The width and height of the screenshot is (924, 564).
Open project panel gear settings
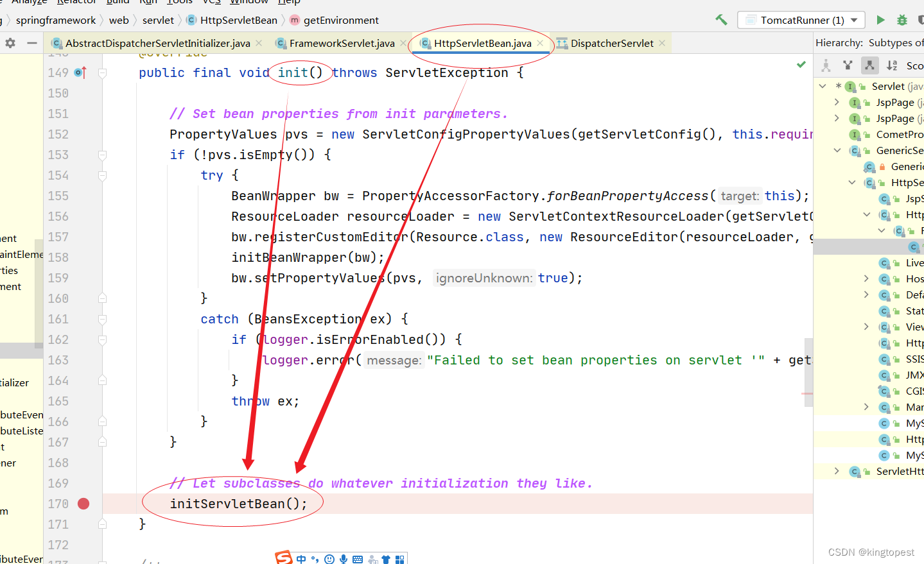pyautogui.click(x=10, y=43)
